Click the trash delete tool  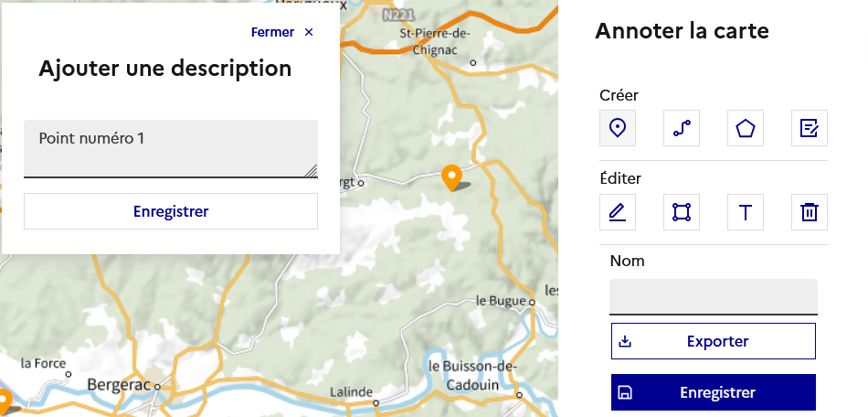[810, 212]
